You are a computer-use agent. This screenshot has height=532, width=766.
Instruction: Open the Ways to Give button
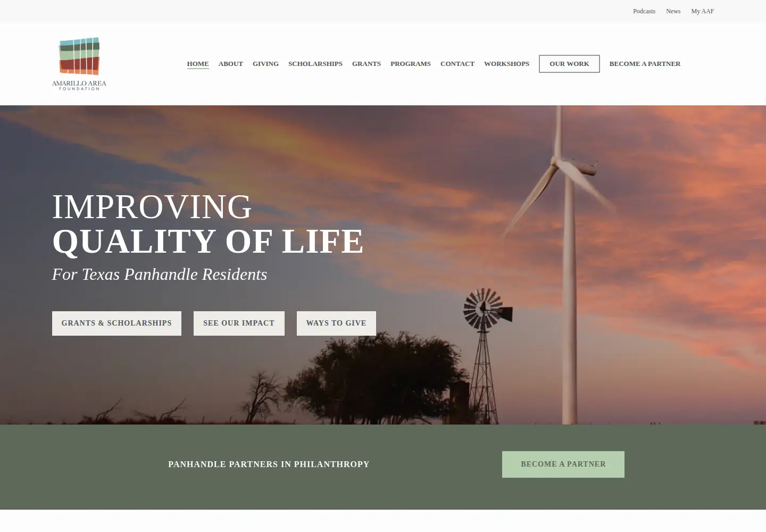coord(336,323)
